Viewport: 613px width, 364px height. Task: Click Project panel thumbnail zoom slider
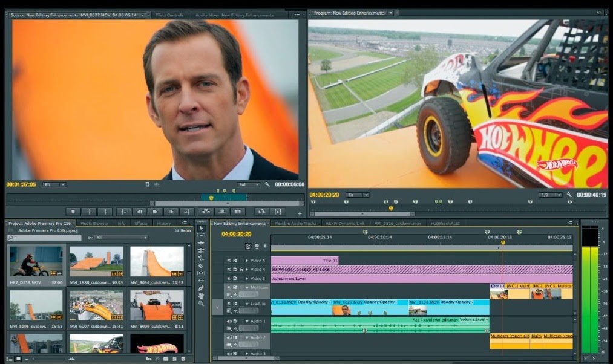point(50,359)
